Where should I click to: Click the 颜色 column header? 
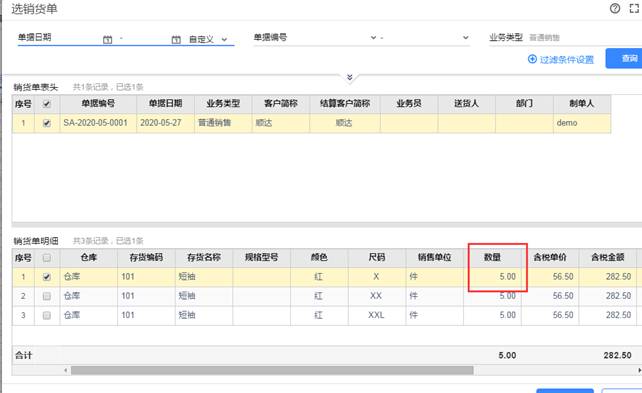[x=319, y=257]
